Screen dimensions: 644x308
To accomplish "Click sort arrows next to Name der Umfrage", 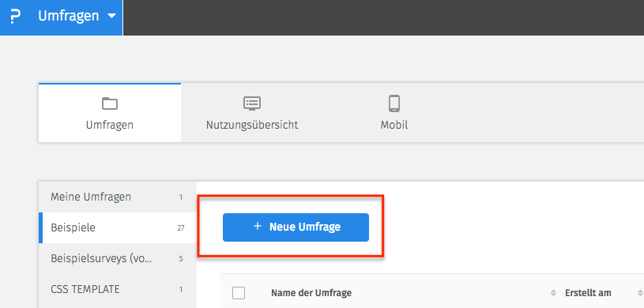I will 553,293.
